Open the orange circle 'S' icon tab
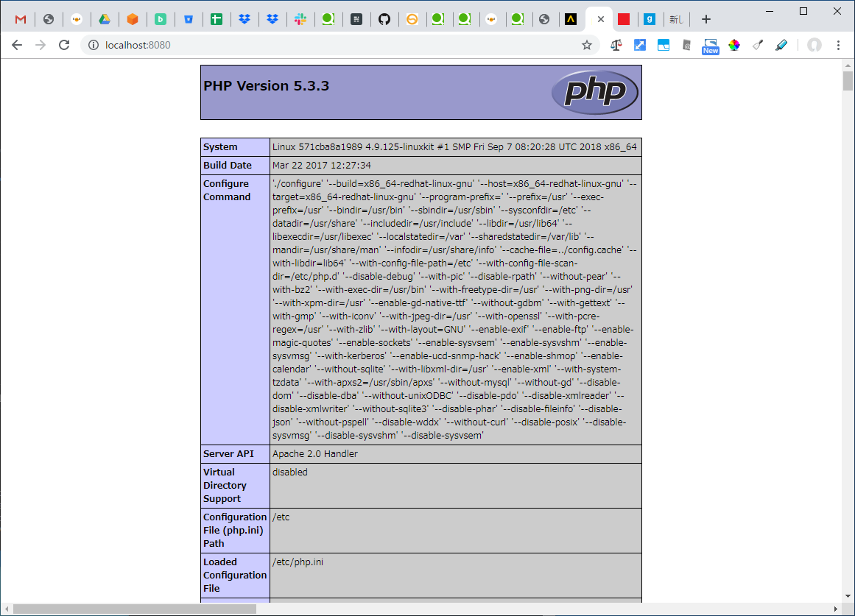The image size is (855, 616). (x=412, y=20)
